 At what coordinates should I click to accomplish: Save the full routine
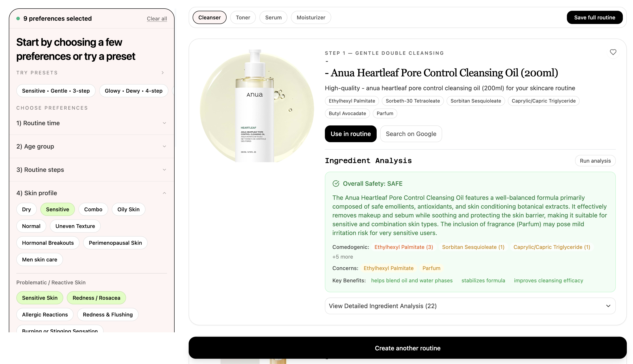(594, 17)
